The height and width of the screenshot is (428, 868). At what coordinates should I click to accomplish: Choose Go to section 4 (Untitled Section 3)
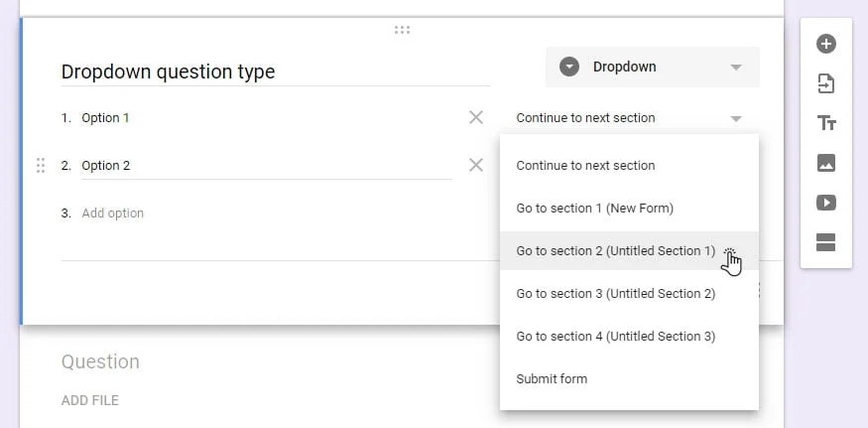615,337
